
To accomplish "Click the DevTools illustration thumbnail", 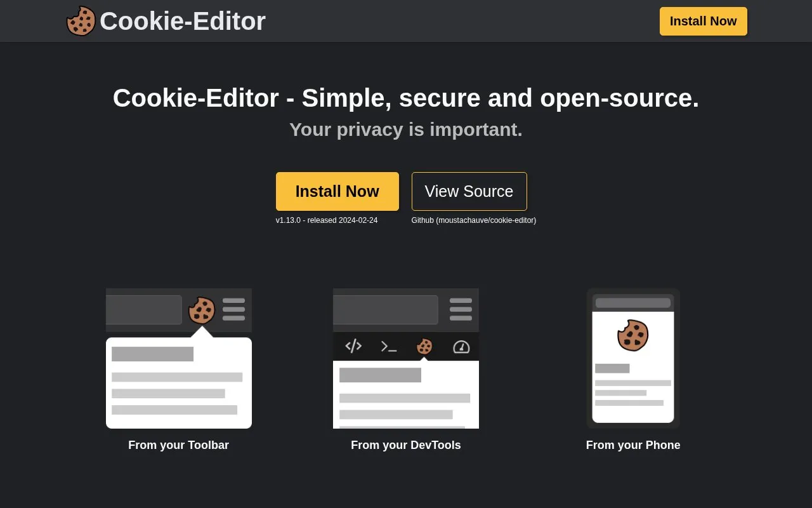I will pos(406,358).
